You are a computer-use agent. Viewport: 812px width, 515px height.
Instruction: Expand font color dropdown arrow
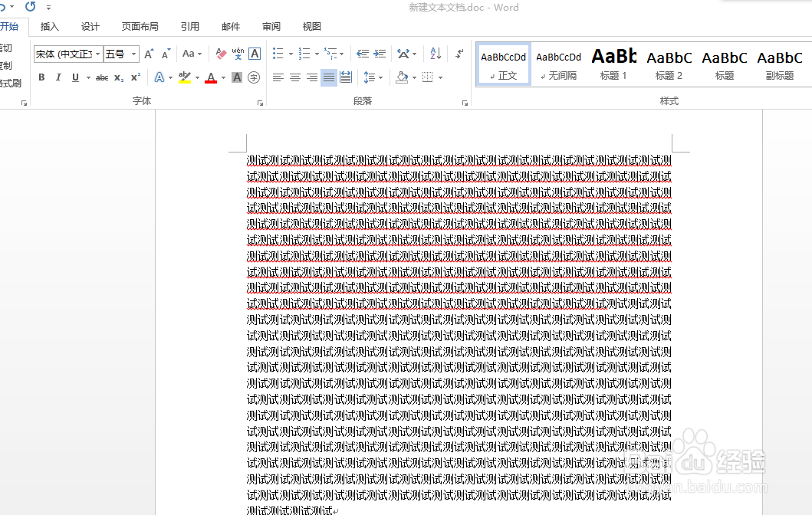click(223, 78)
